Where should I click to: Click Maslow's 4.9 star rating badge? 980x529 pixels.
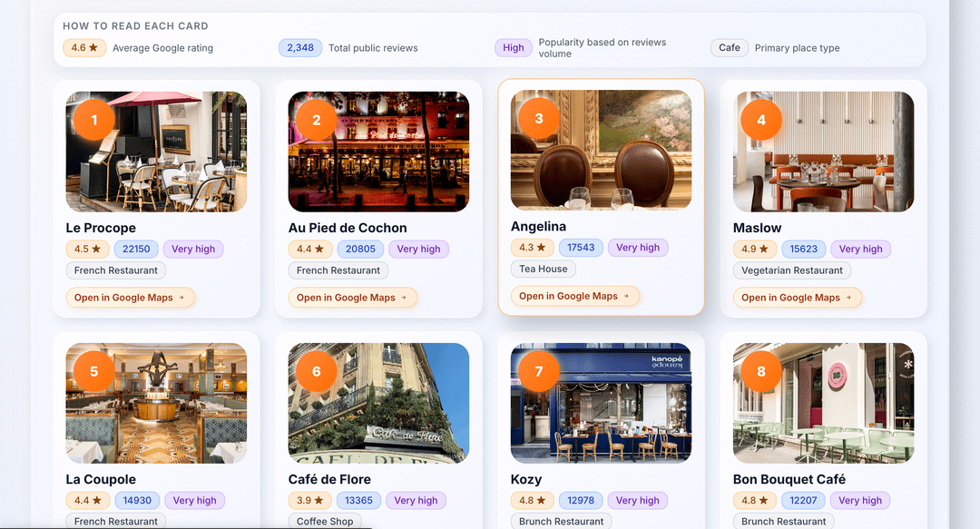[755, 249]
